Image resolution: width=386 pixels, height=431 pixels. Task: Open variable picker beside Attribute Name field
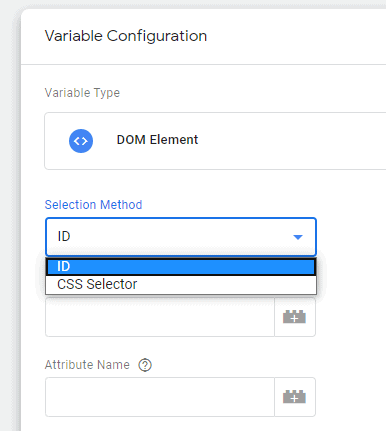point(295,397)
